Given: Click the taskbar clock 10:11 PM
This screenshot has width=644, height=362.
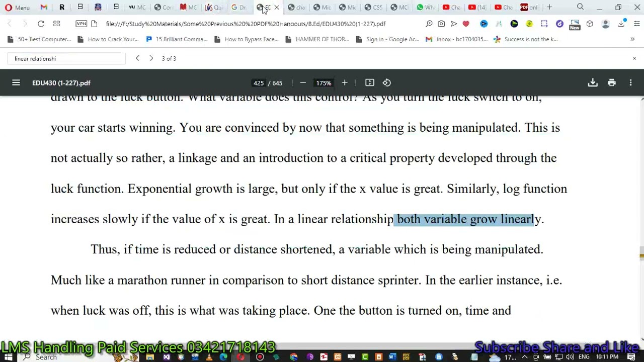Looking at the screenshot, I should (607, 357).
